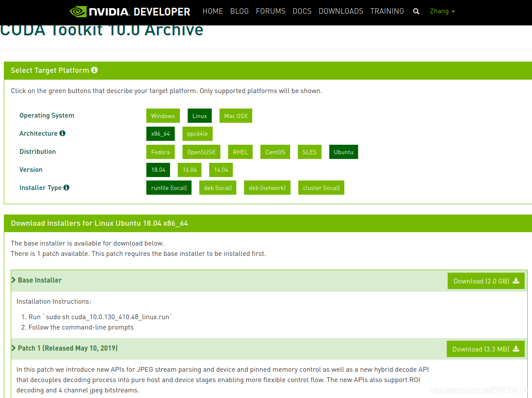532x398 pixels.
Task: Select deb (network) installer type
Action: tap(267, 188)
